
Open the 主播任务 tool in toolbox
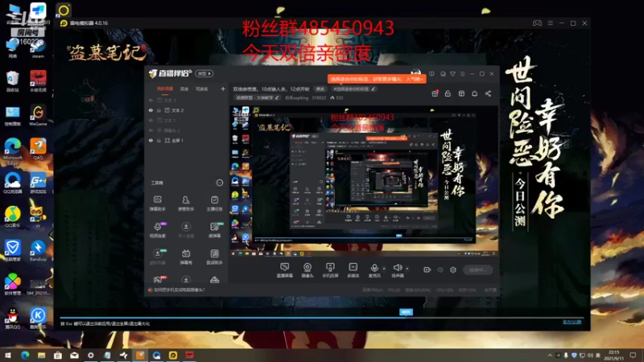(214, 204)
